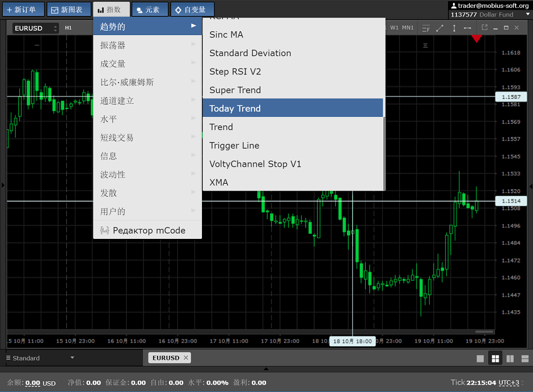
Task: Expand the 发散 divergence submenu
Action: (x=147, y=193)
